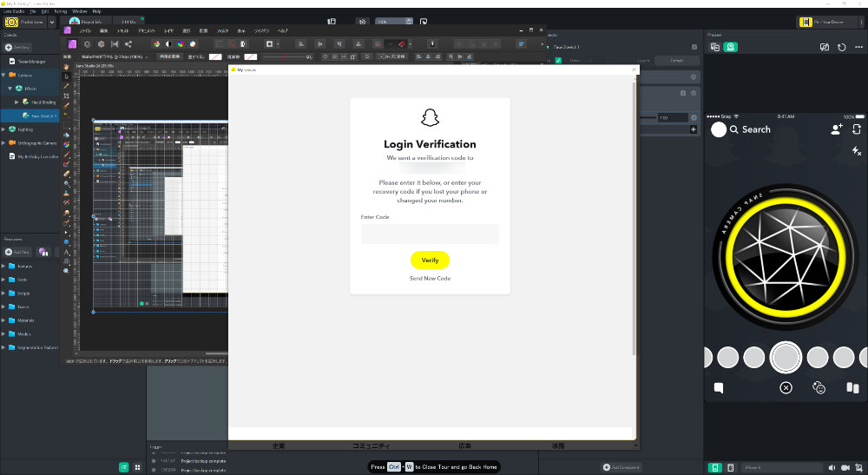The width and height of the screenshot is (868, 475).
Task: Switch Resources to list view
Action: 124,467
